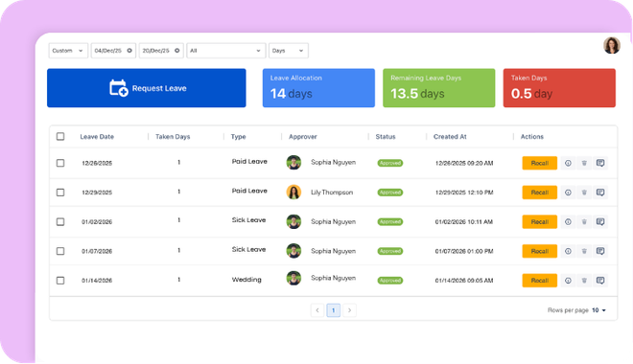Check the 01/07/2026 leave row checkbox
This screenshot has width=633, height=364.
[60, 251]
